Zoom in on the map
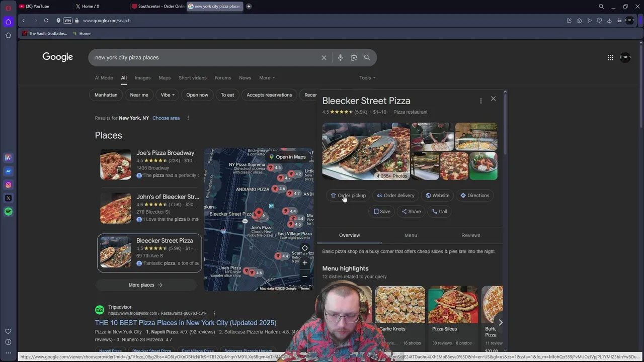 pos(304,263)
